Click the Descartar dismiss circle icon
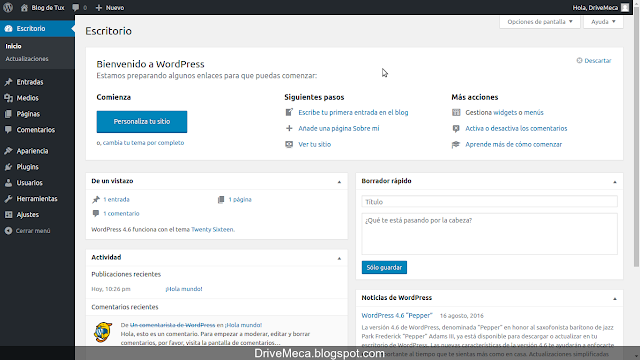 579,60
